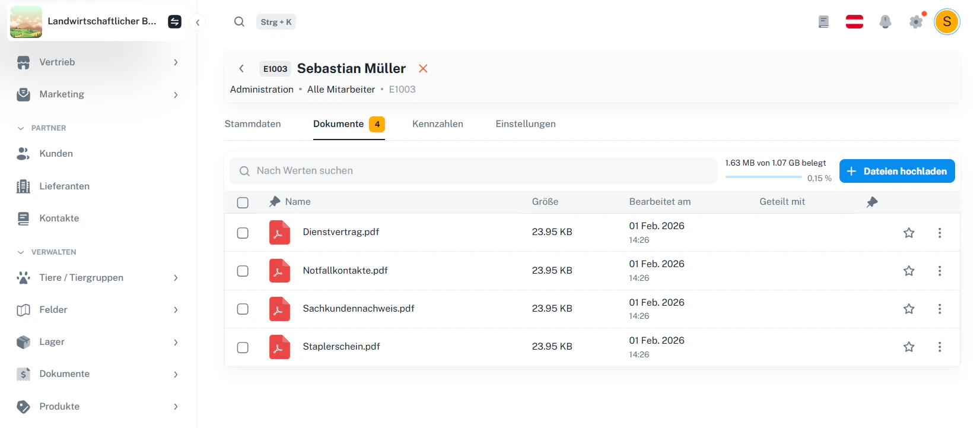Sort by the Größe column header
Screen dimensions: 980x428
(x=545, y=202)
